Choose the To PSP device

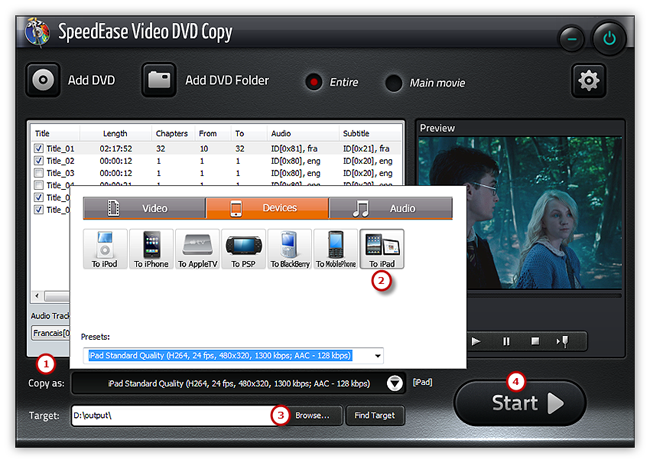[x=243, y=249]
